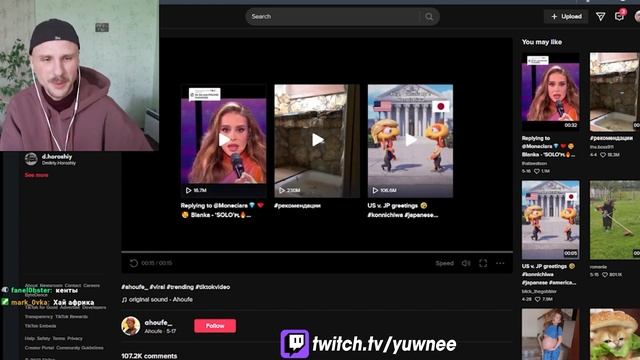Viewport: 640px width, 360px height.
Task: Click the #trending hashtag
Action: tap(180, 287)
